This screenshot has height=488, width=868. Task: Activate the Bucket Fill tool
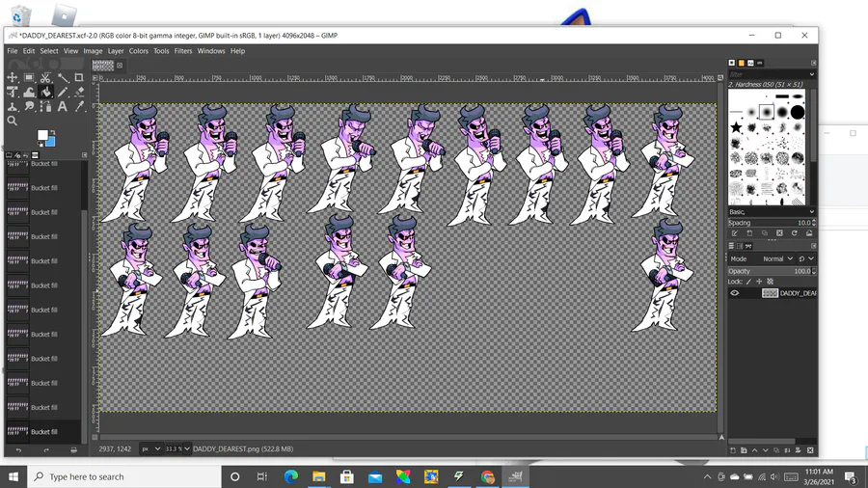[46, 93]
